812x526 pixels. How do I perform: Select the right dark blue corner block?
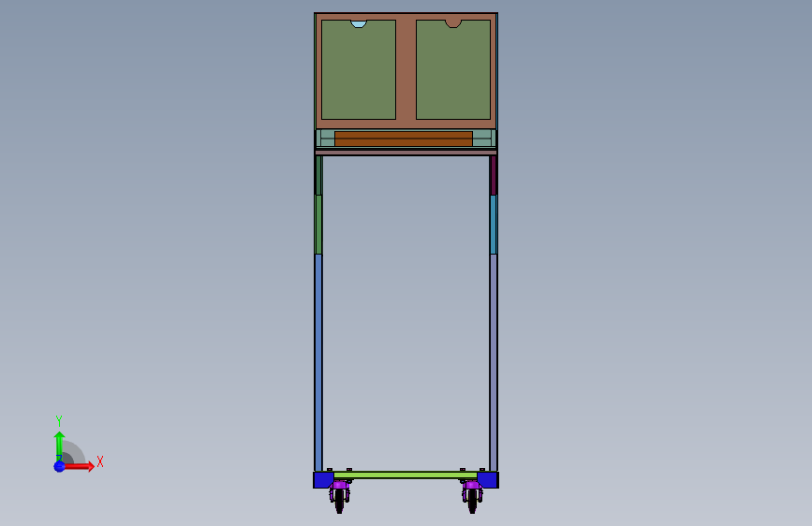pyautogui.click(x=488, y=479)
